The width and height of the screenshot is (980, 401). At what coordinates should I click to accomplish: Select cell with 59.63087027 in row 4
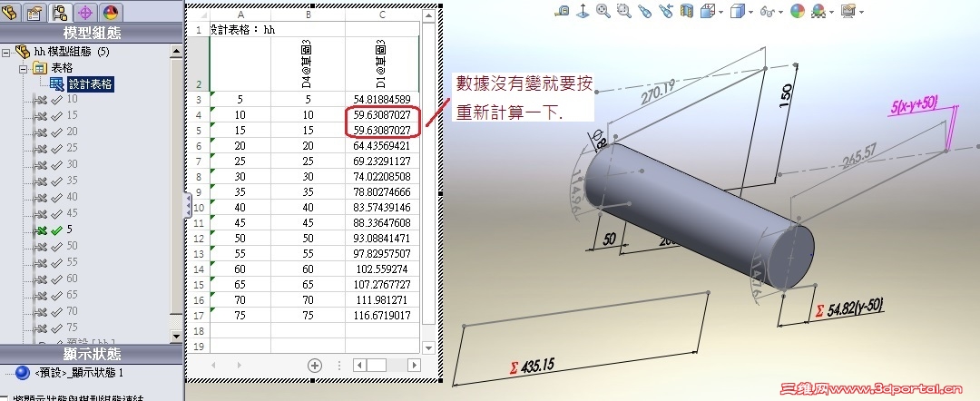pos(383,115)
